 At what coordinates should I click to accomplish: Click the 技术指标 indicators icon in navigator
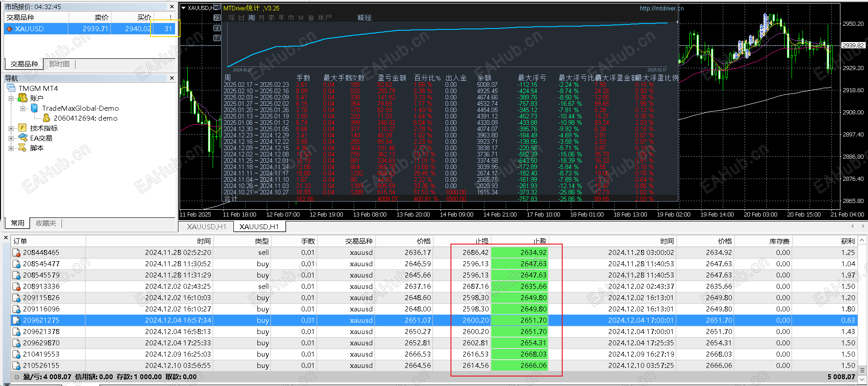tap(23, 128)
